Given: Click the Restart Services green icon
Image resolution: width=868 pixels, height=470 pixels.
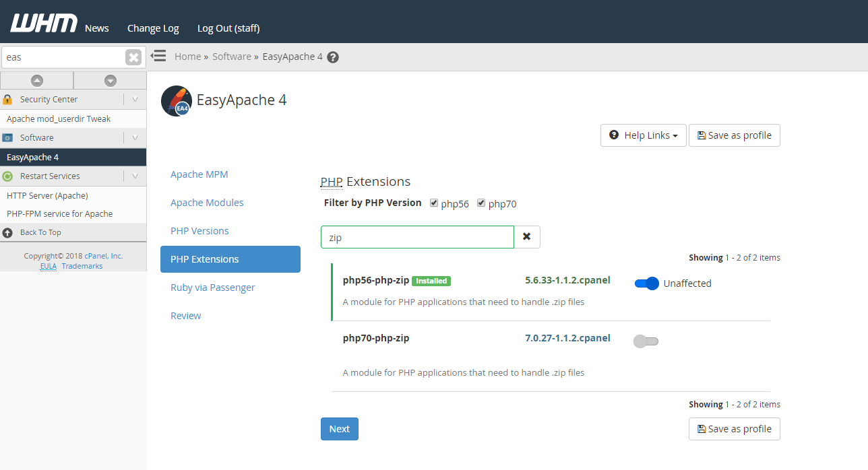Looking at the screenshot, I should [x=7, y=176].
